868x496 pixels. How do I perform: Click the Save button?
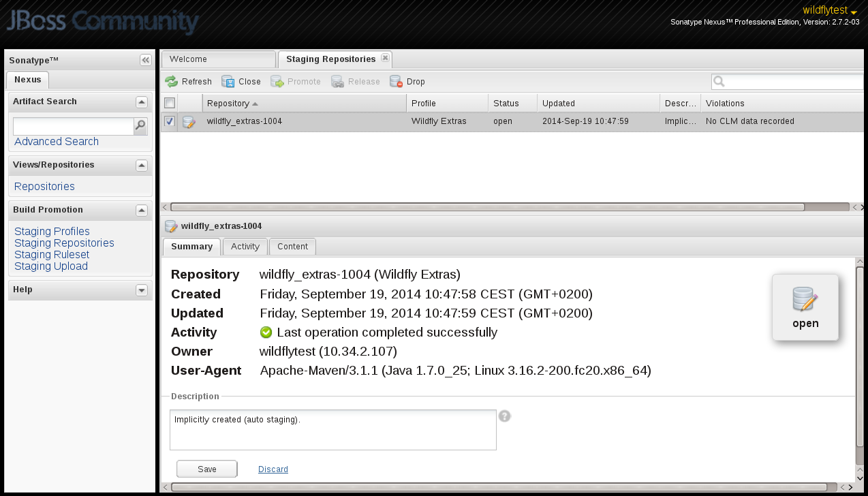point(207,469)
